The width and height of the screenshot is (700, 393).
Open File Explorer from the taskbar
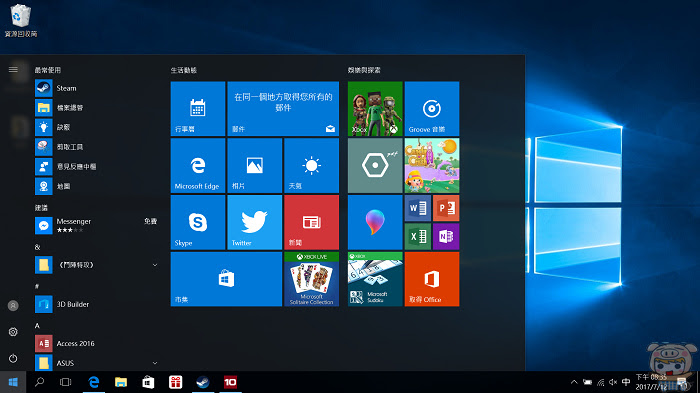(121, 382)
